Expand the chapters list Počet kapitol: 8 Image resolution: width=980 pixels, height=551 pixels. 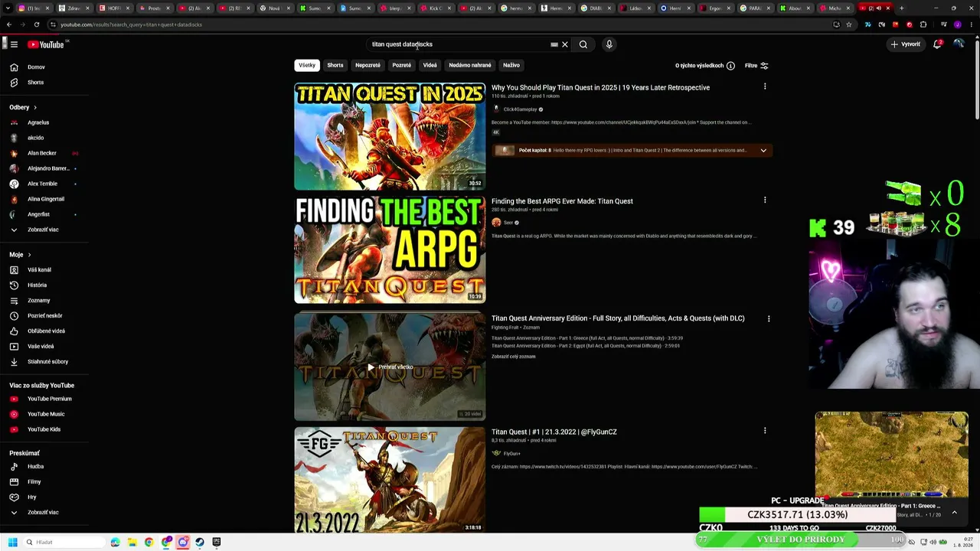click(763, 151)
